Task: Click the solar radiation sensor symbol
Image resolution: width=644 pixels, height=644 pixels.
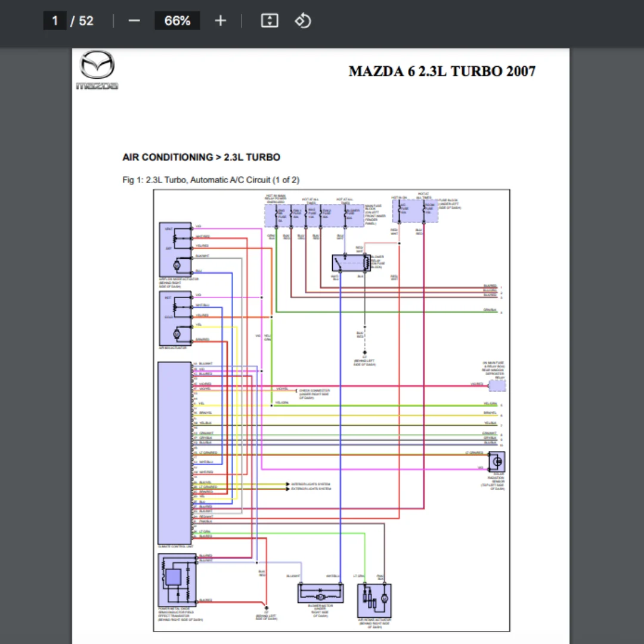Action: (497, 462)
